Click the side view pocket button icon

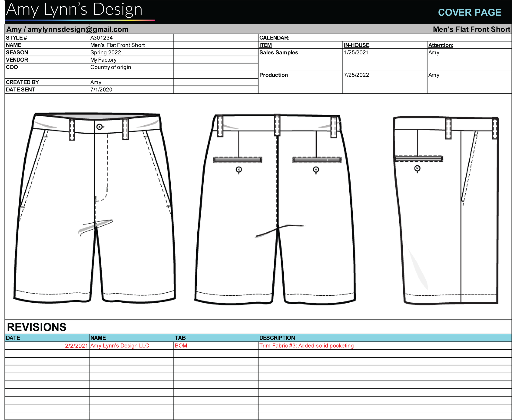click(417, 168)
